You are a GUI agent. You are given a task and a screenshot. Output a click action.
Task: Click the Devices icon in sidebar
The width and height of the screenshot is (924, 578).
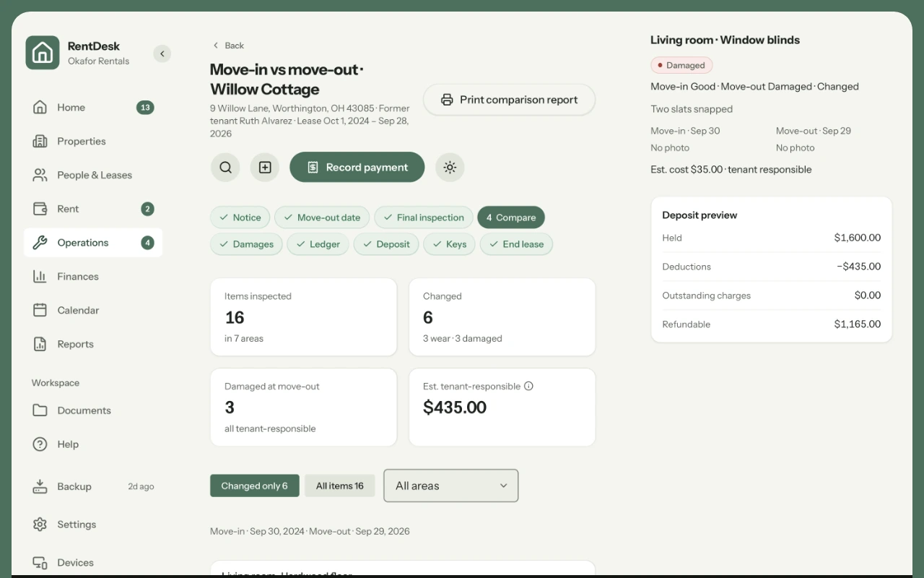coord(40,563)
